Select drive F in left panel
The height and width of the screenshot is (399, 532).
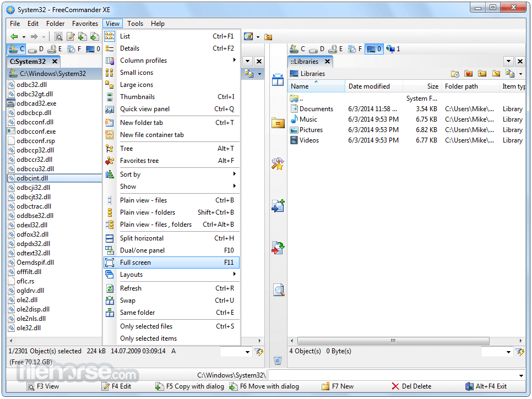coord(74,49)
